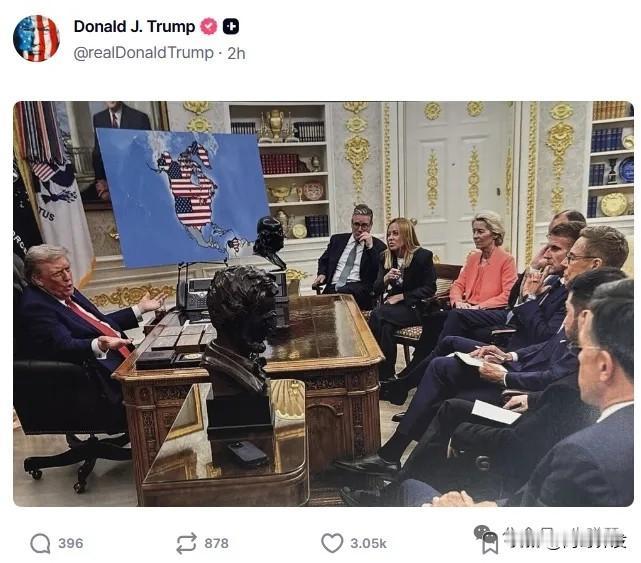Save the post with the bookmark icon
Viewport: 641px width, 563px height.
[490, 546]
